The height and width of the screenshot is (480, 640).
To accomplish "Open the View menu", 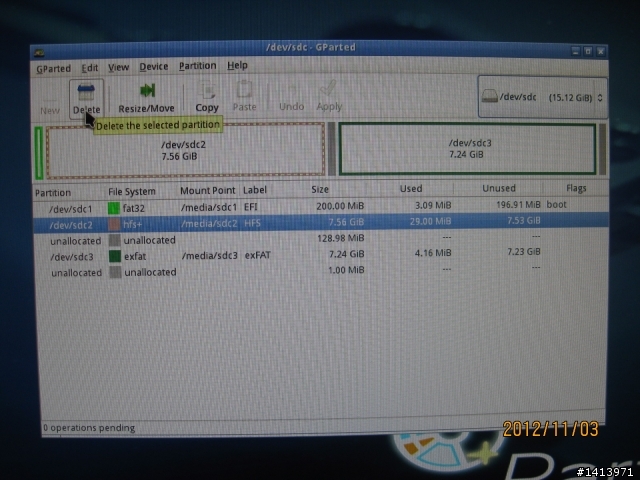I will (118, 67).
